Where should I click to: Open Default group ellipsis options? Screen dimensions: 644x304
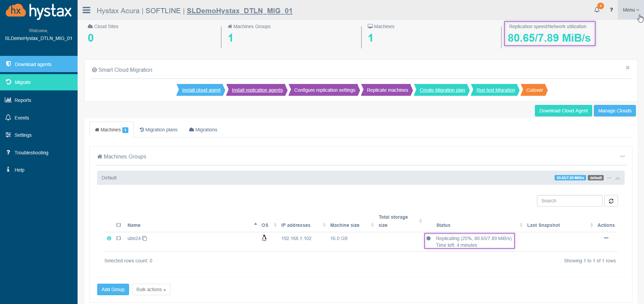point(609,178)
